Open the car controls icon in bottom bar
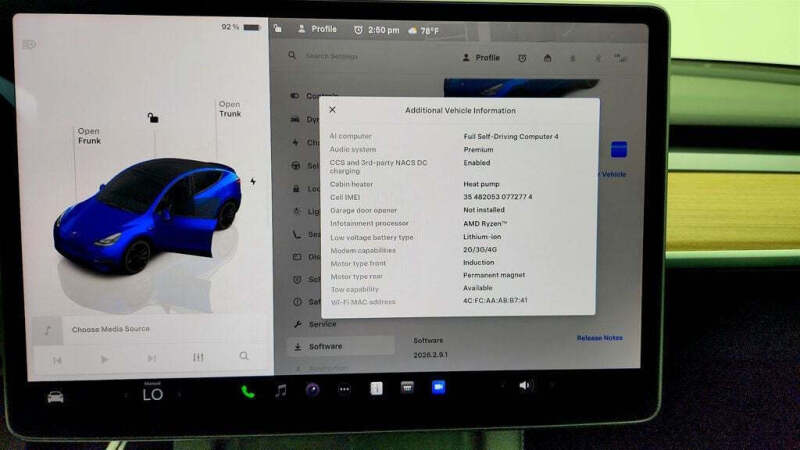The width and height of the screenshot is (800, 450). (x=56, y=396)
